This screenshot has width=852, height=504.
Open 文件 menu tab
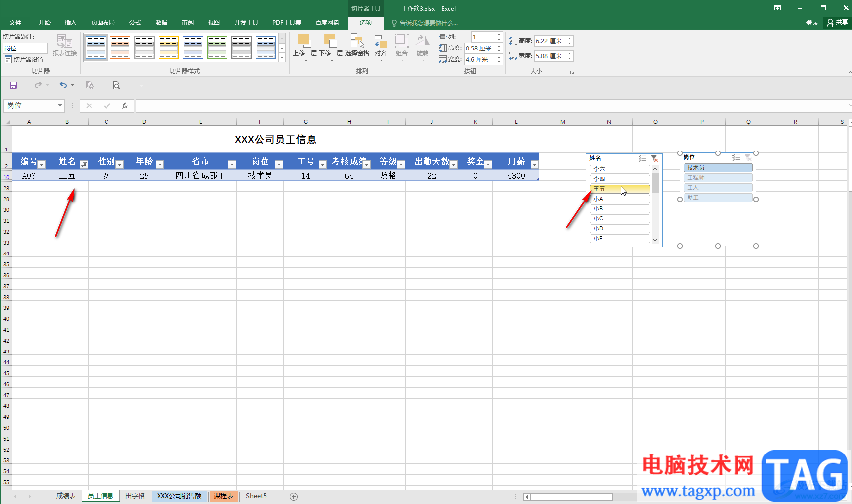coord(15,23)
